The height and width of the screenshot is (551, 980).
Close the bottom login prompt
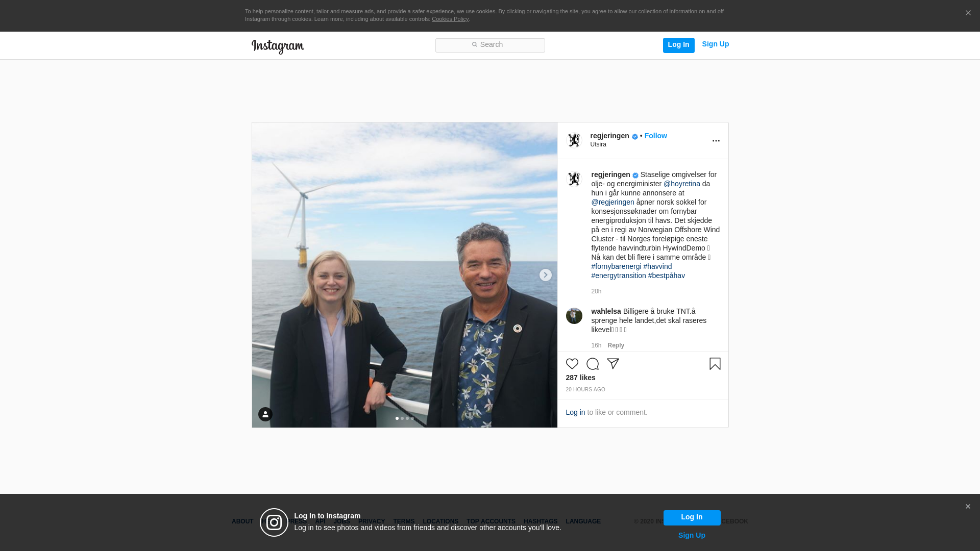coord(967,507)
